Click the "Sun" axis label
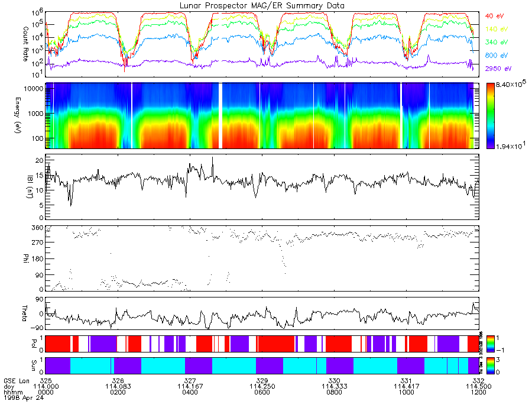This screenshot has width=532, height=414. (x=34, y=365)
